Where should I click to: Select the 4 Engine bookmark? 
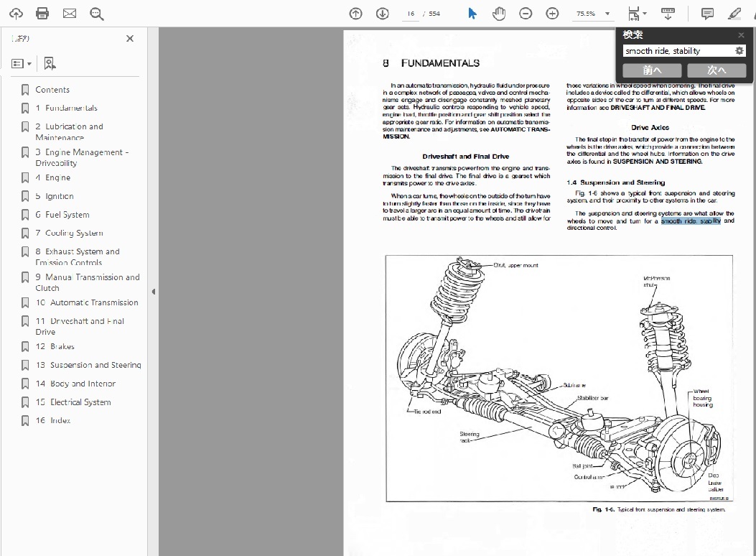[x=53, y=177]
